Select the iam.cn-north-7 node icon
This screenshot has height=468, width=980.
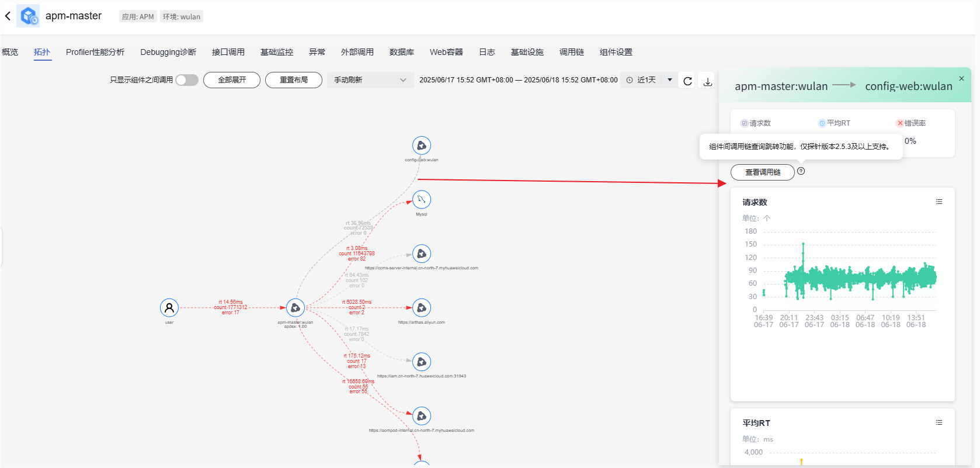click(422, 362)
